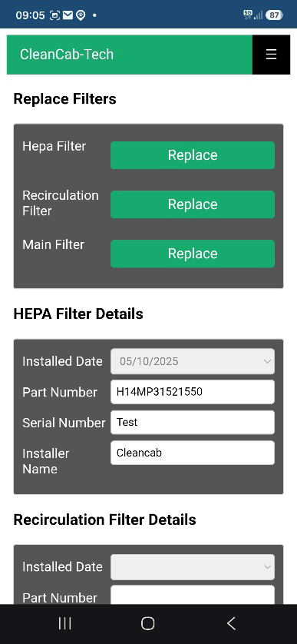Click the empty Recirculation Part Number field

(193, 595)
